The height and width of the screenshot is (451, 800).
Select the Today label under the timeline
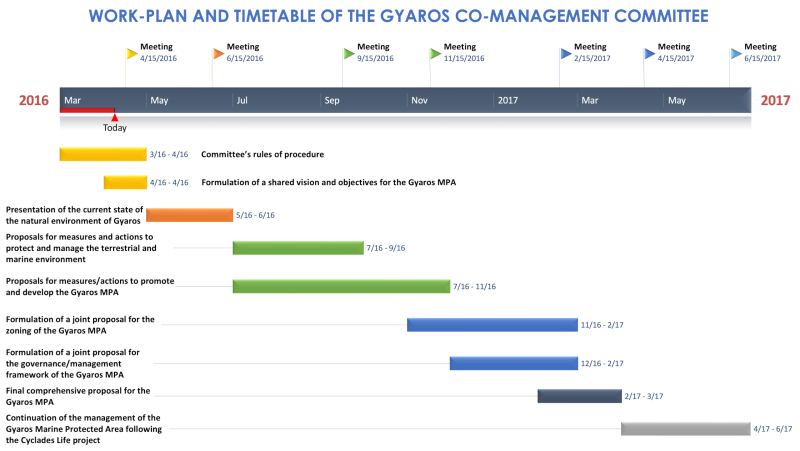point(114,128)
